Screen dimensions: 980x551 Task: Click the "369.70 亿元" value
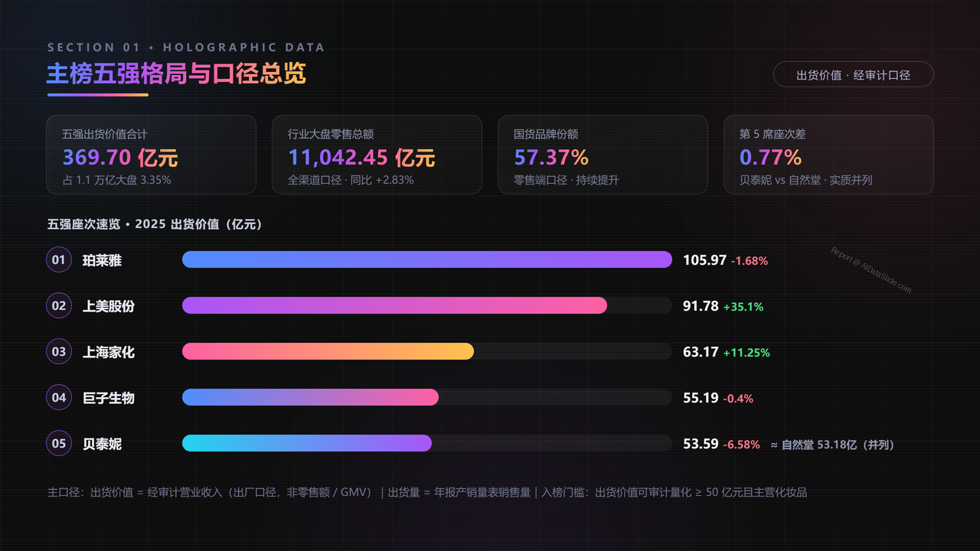(120, 158)
